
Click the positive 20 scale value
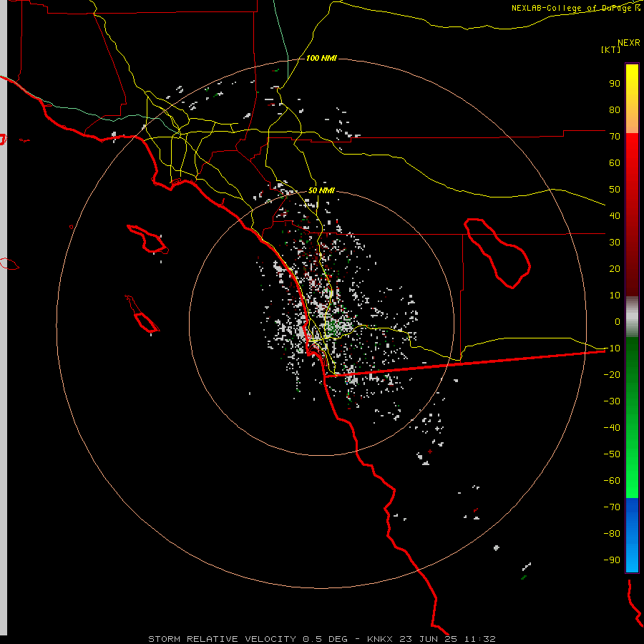click(615, 268)
